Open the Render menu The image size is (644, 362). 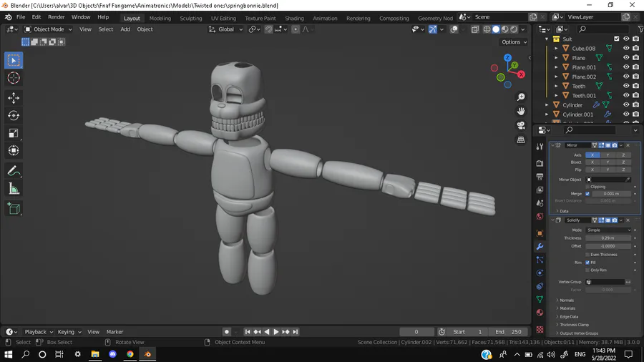click(56, 17)
